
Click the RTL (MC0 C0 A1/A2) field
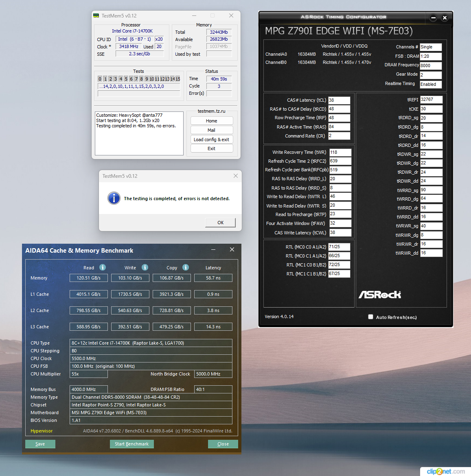pos(339,247)
